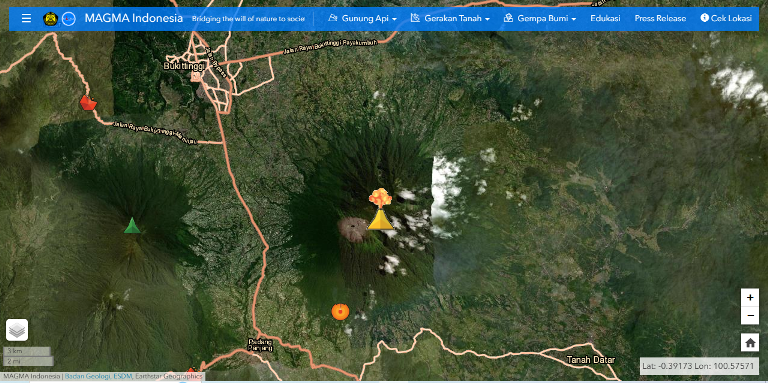The height and width of the screenshot is (383, 768).
Task: Expand the Gerakan Tanah dropdown menu
Action: (x=450, y=19)
